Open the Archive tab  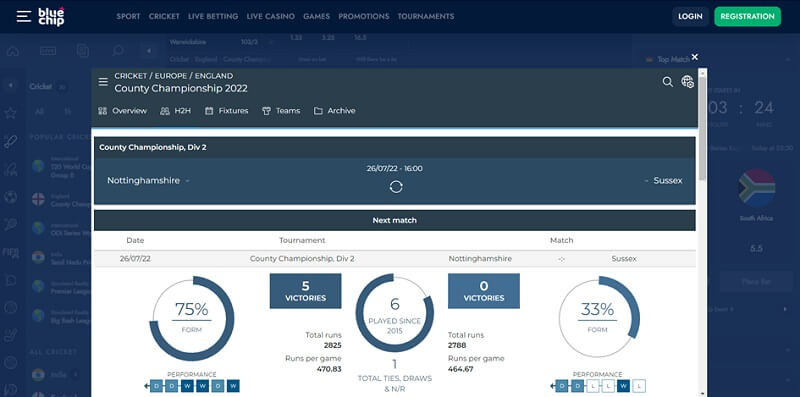pyautogui.click(x=335, y=111)
